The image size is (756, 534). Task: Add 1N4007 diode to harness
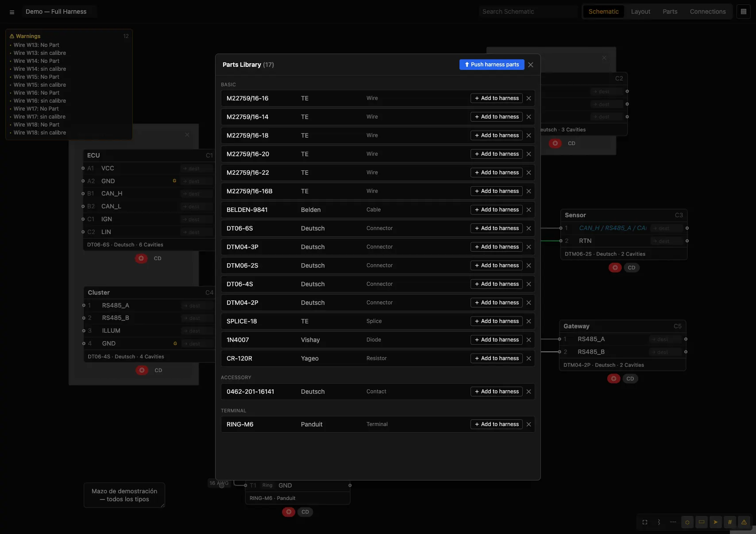497,340
